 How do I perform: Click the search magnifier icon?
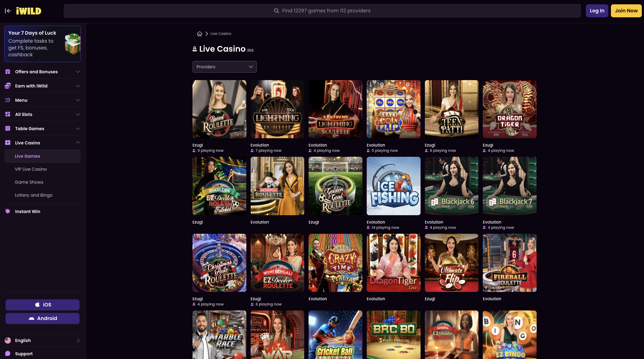coord(276,11)
